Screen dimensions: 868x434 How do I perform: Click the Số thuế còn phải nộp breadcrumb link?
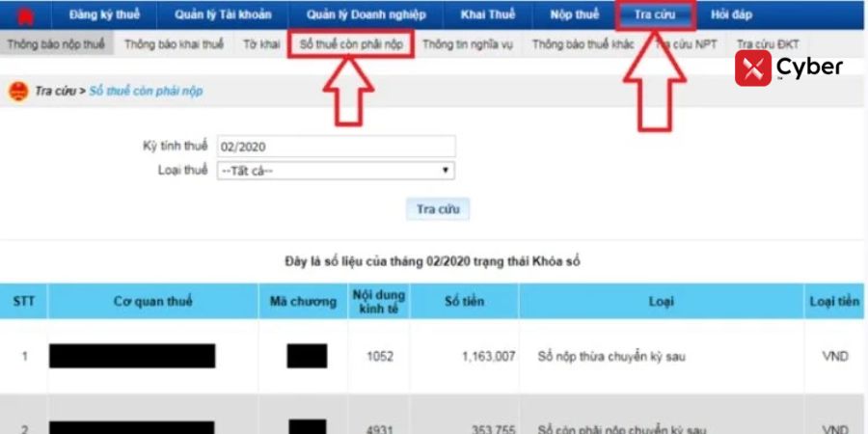pyautogui.click(x=146, y=92)
